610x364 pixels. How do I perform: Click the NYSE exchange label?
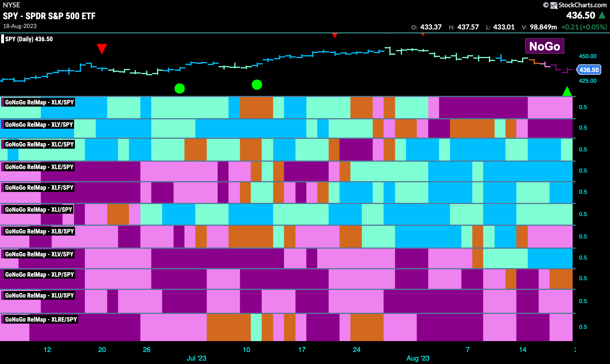[x=11, y=5]
